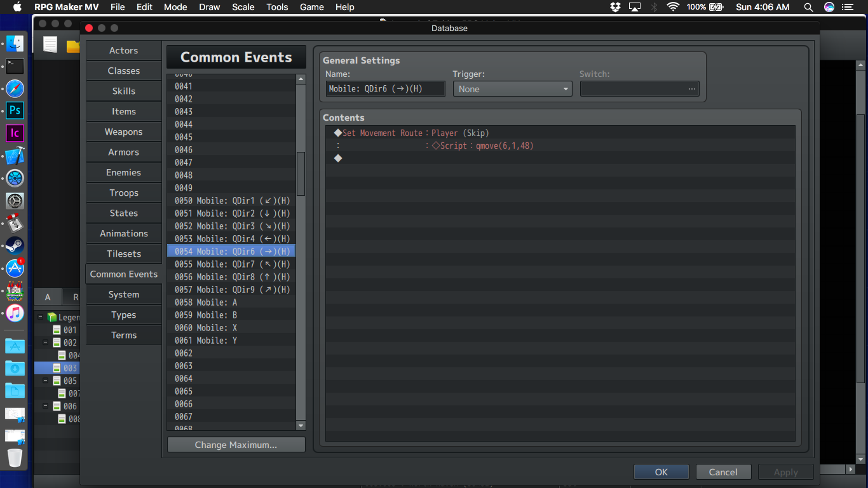The image size is (868, 488).
Task: Open Spotlight search in the menu bar
Action: [x=808, y=7]
